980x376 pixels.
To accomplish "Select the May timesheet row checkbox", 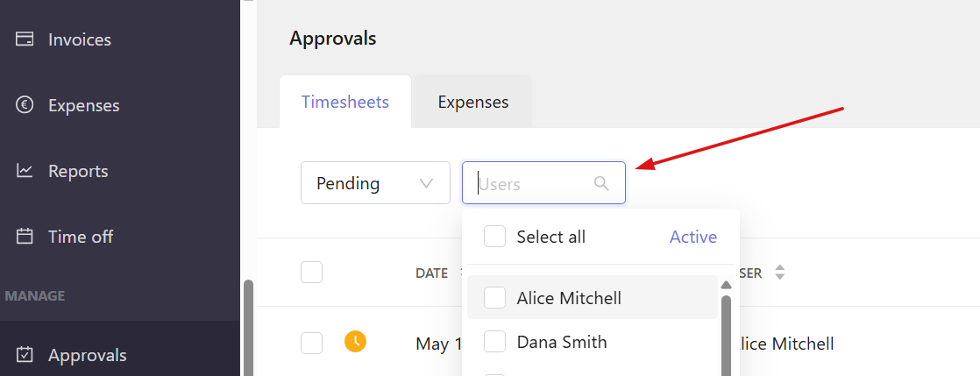I will [311, 343].
